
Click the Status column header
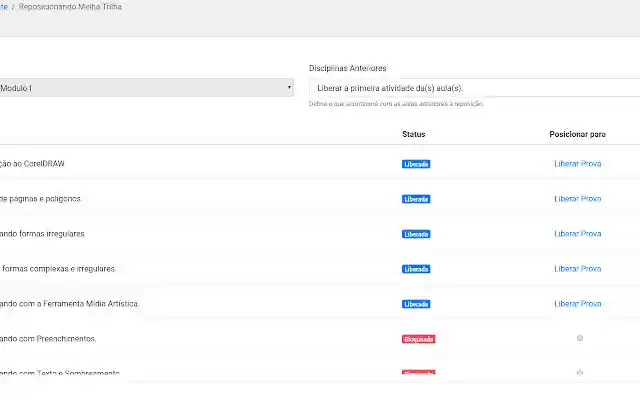(413, 134)
